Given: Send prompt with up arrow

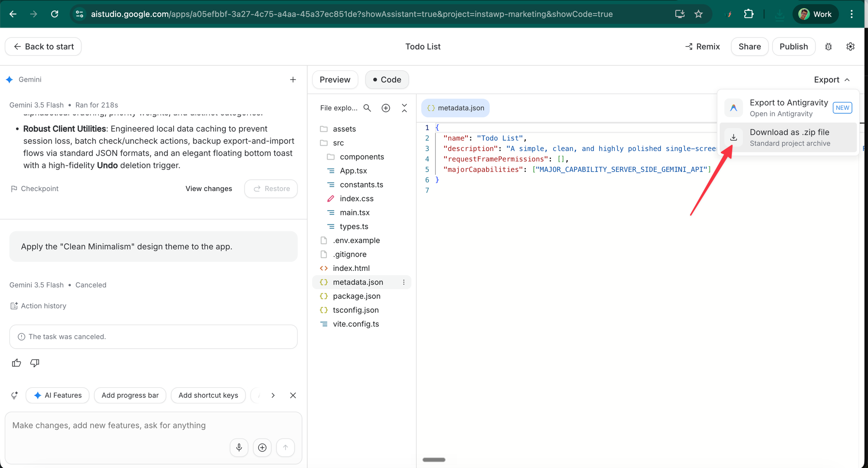Looking at the screenshot, I should 285,447.
